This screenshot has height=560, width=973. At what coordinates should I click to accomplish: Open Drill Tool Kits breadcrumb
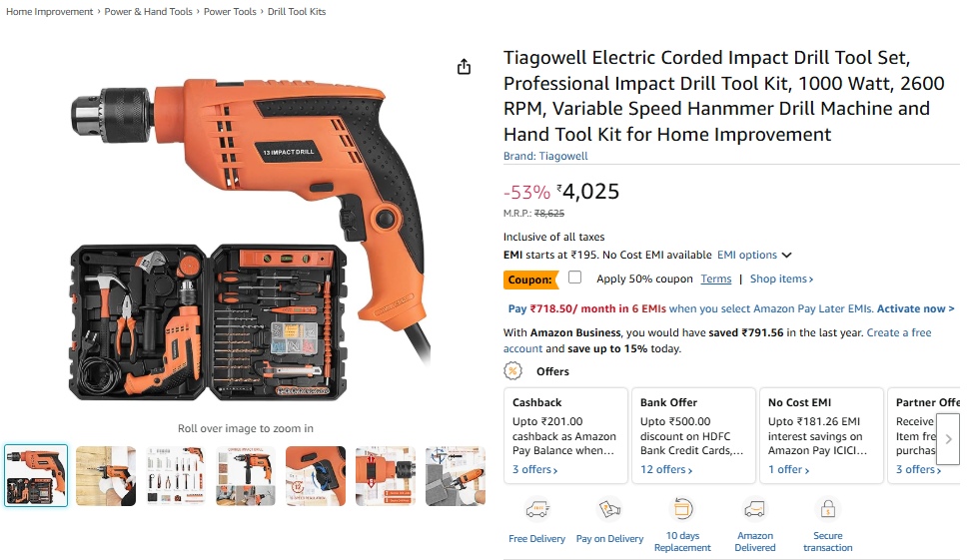point(297,12)
